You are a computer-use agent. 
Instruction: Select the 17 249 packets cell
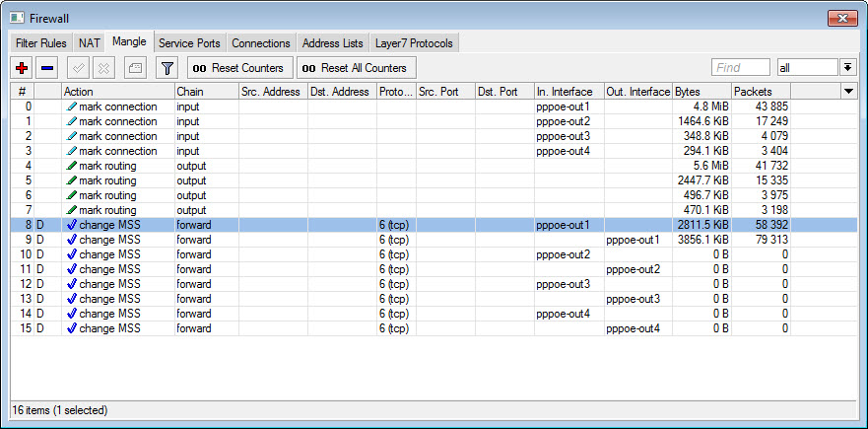(x=761, y=121)
